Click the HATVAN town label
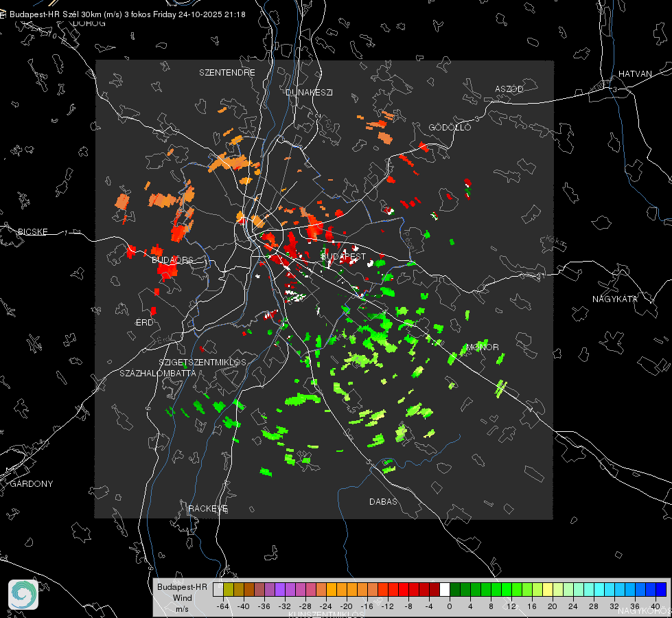The width and height of the screenshot is (672, 618). pos(635,73)
